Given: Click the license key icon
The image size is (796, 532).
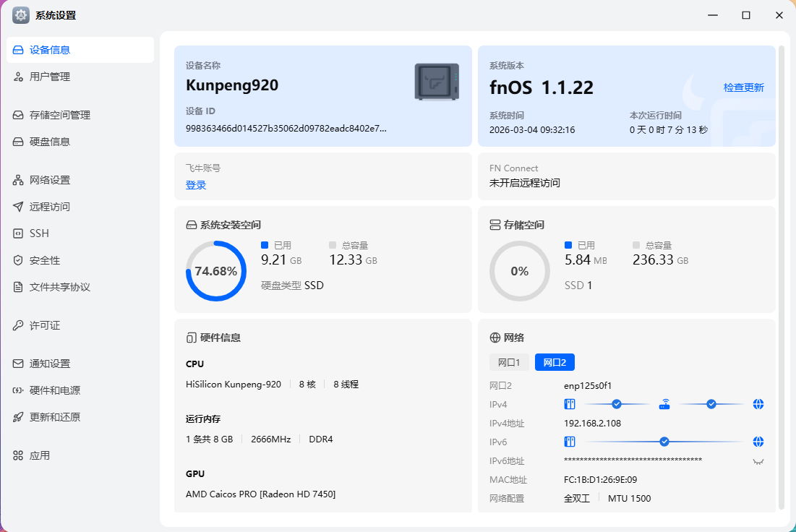Looking at the screenshot, I should click(19, 325).
